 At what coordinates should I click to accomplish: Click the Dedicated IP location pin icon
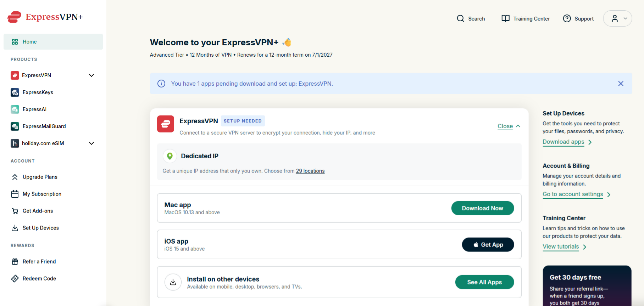170,156
